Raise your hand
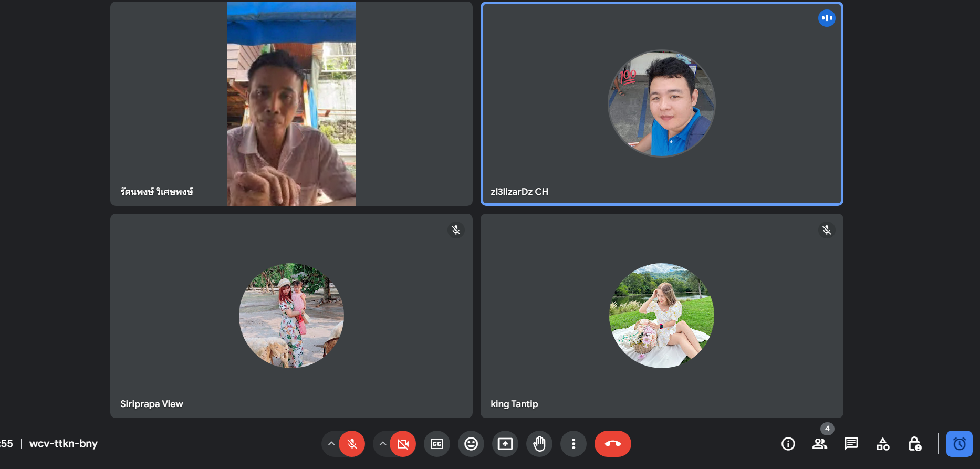Image resolution: width=980 pixels, height=469 pixels. (539, 444)
